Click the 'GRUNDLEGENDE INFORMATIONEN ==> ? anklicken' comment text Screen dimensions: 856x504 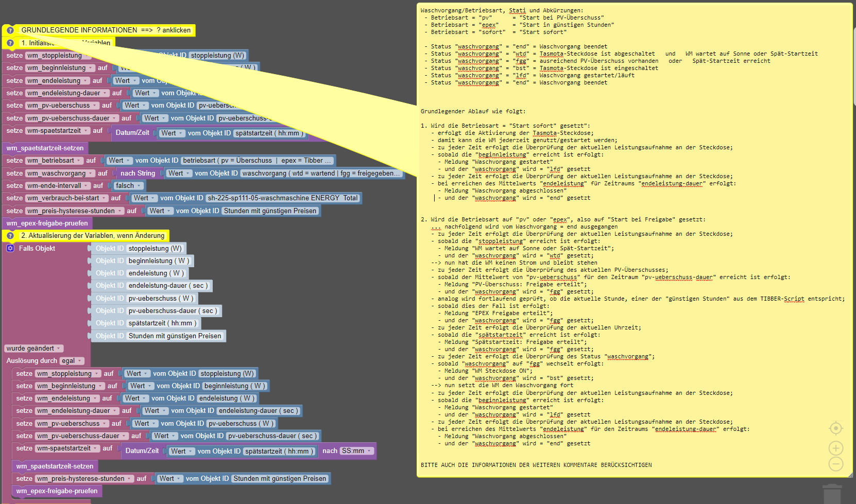point(106,30)
